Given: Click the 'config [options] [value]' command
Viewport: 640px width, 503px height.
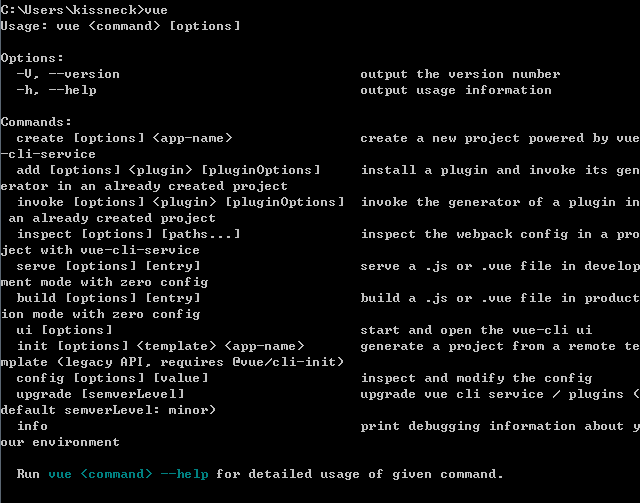Looking at the screenshot, I should pyautogui.click(x=112, y=378).
